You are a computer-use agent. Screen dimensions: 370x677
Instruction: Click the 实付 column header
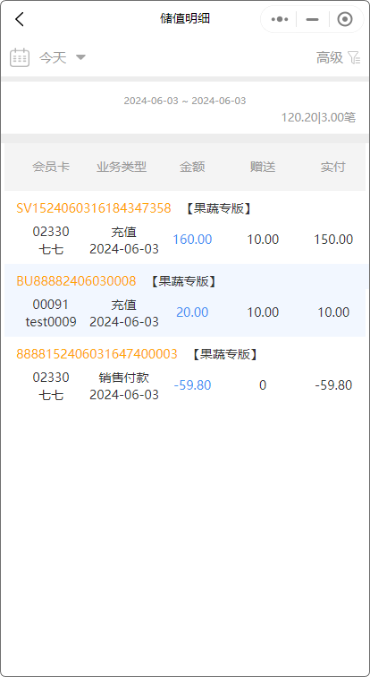tap(333, 167)
